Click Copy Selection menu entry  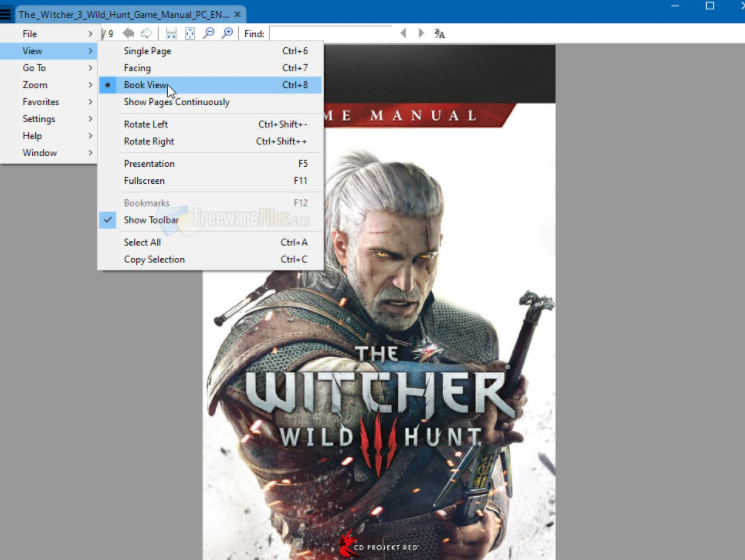[210, 260]
